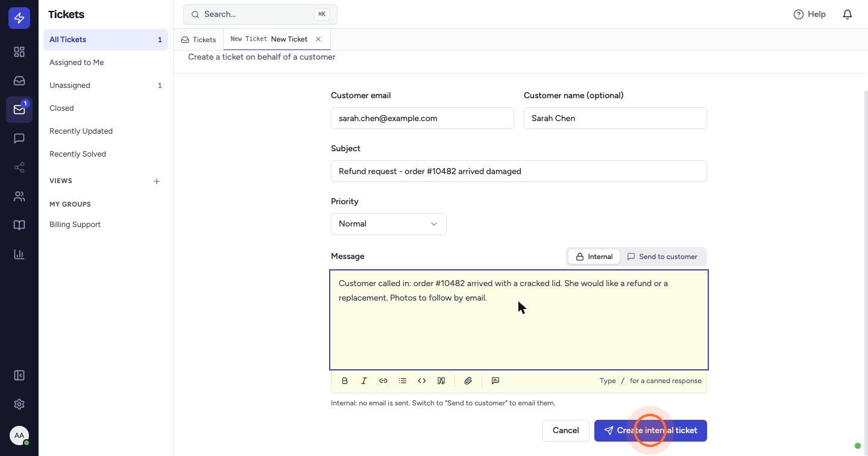The image size is (868, 456).
Task: Open the Billing Support group
Action: [x=105, y=225]
